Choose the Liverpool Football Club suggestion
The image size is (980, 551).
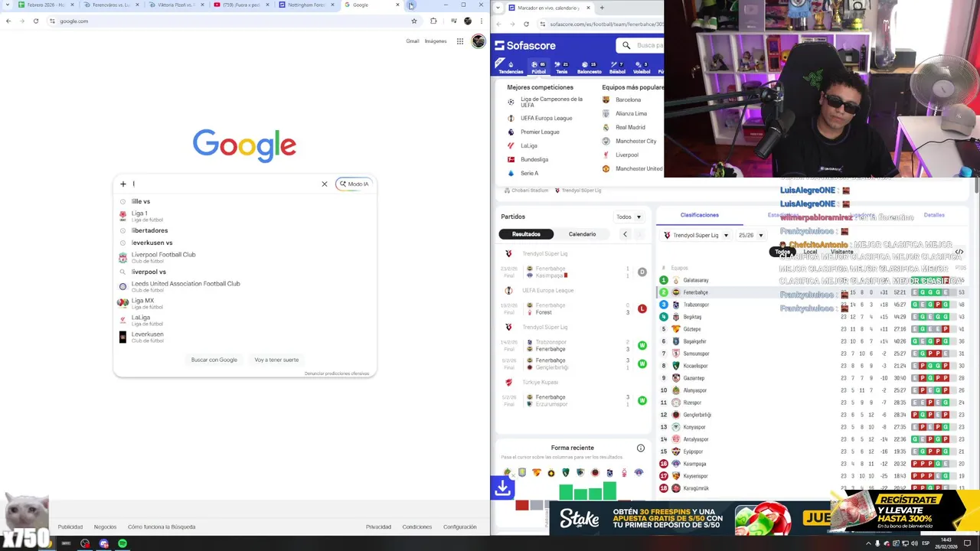[x=244, y=257]
